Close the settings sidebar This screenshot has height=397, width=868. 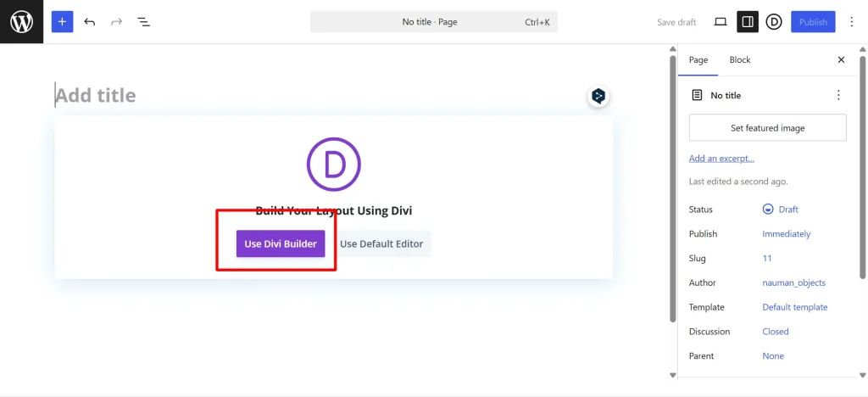pos(841,59)
